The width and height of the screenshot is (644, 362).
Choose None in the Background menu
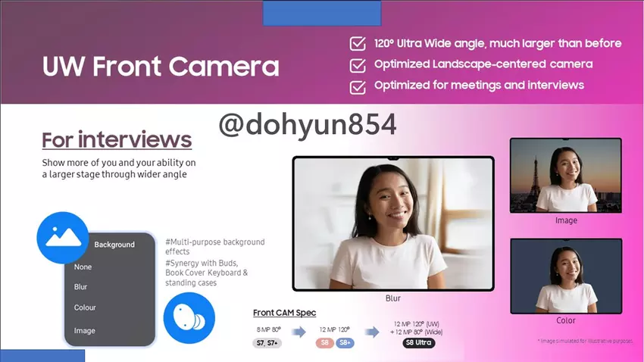[x=83, y=267]
